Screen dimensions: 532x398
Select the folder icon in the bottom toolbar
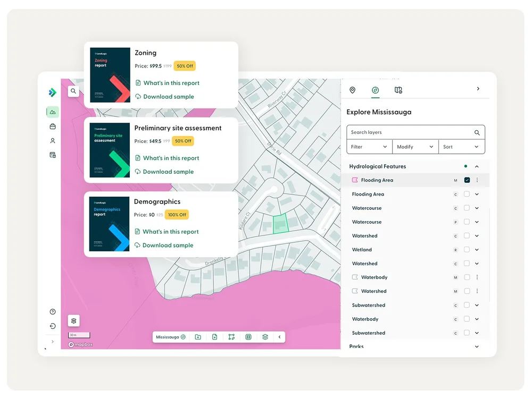tap(197, 337)
